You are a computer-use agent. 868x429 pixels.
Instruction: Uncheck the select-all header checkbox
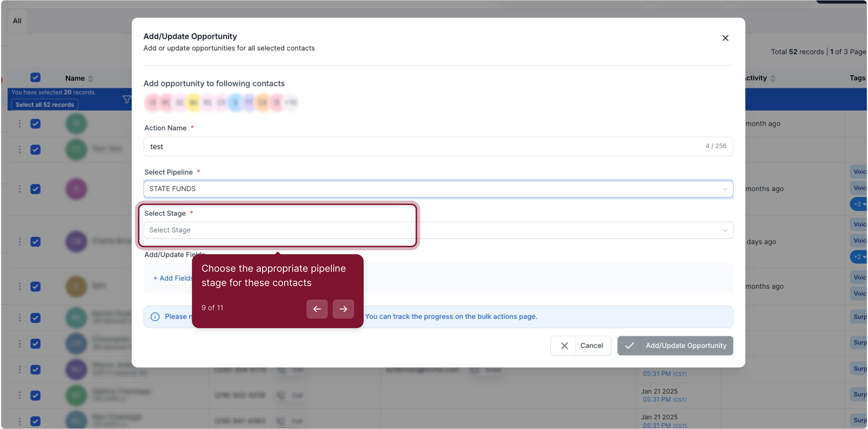point(35,77)
